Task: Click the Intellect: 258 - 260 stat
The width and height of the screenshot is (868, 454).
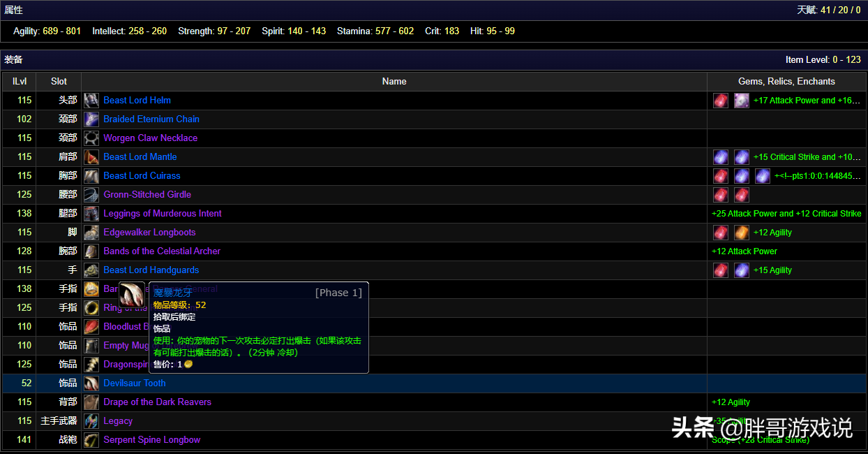Action: click(129, 31)
